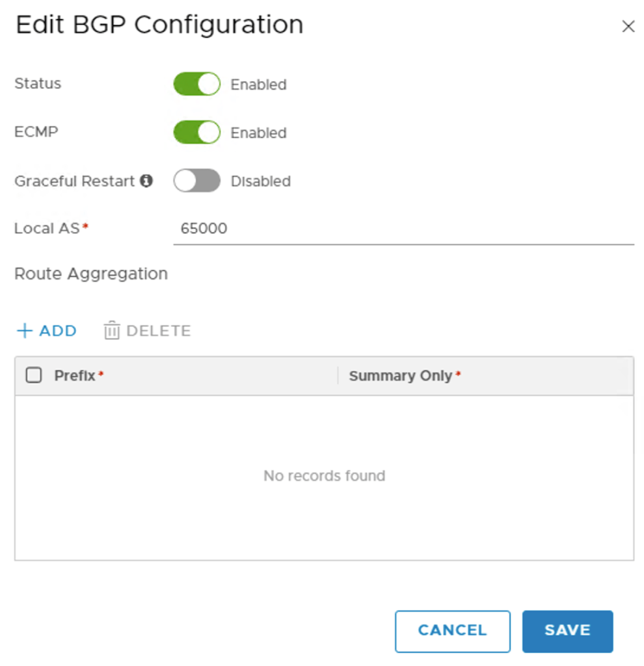Click the DELETE trash button
Image resolution: width=644 pixels, height=666 pixels.
tap(148, 331)
